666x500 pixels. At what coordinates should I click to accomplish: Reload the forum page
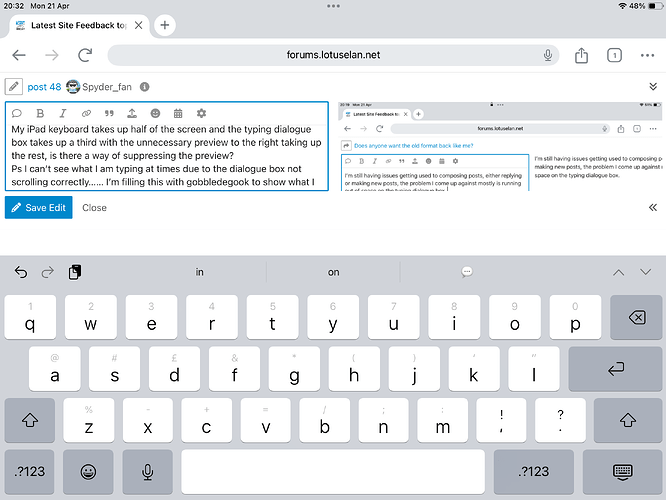click(85, 55)
